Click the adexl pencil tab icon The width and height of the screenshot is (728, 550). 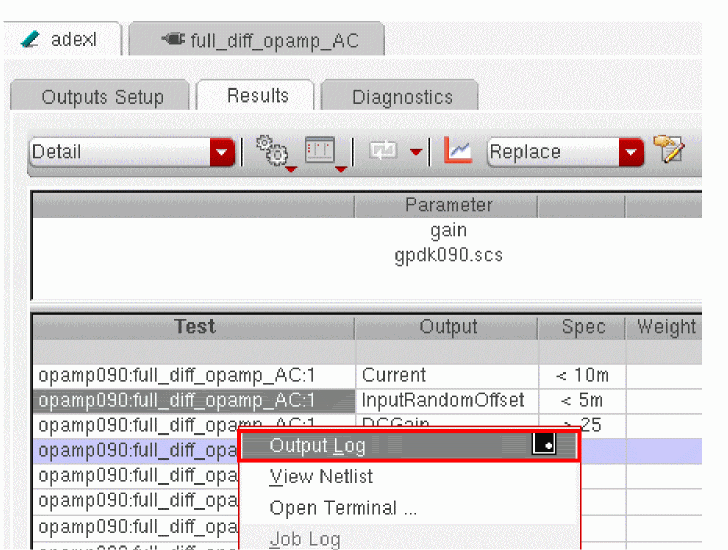tap(30, 39)
